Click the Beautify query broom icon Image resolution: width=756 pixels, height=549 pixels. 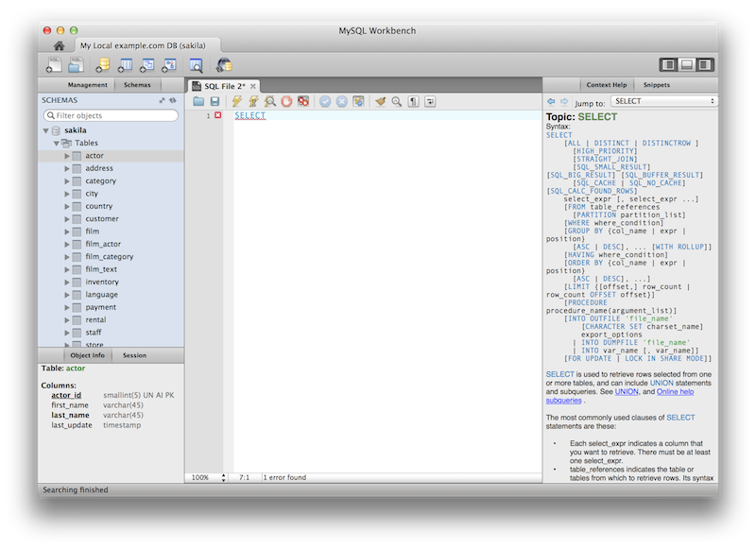pos(380,101)
